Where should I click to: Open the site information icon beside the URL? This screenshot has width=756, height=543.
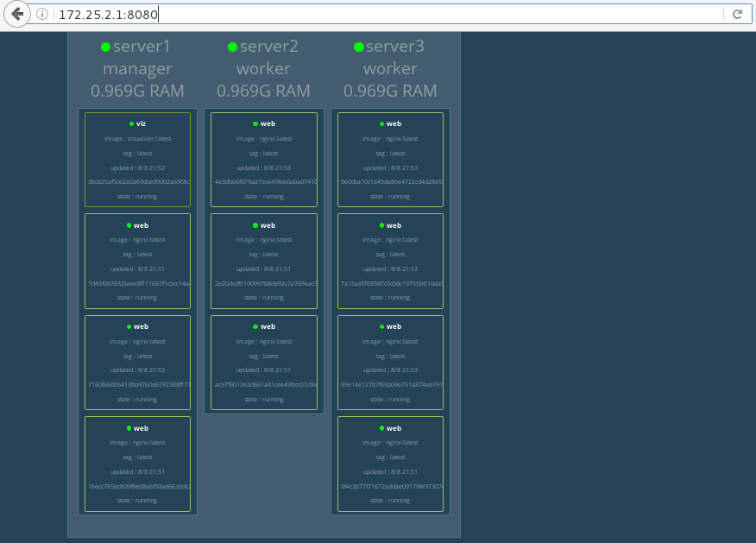coord(42,14)
